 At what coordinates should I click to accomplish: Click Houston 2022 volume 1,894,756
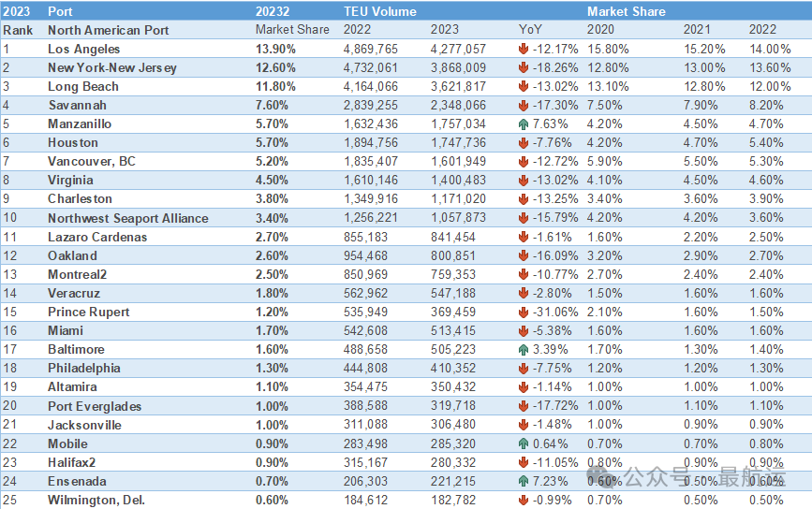(371, 143)
